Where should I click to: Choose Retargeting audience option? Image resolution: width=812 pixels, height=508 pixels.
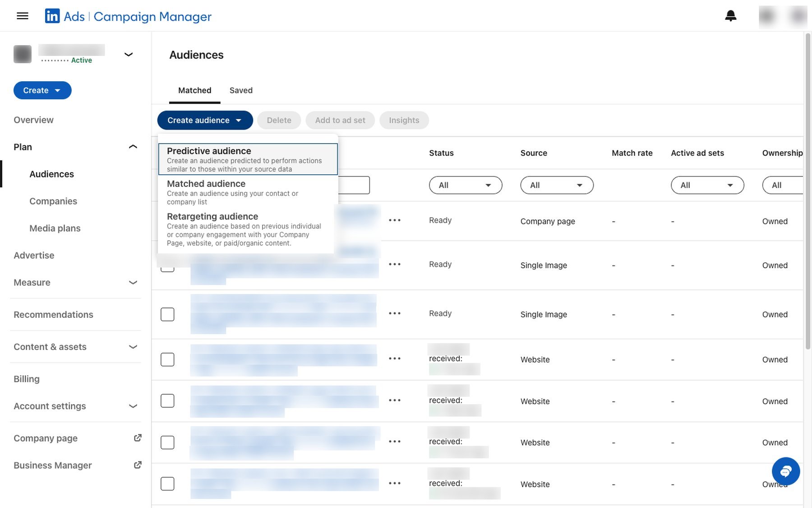[248, 229]
